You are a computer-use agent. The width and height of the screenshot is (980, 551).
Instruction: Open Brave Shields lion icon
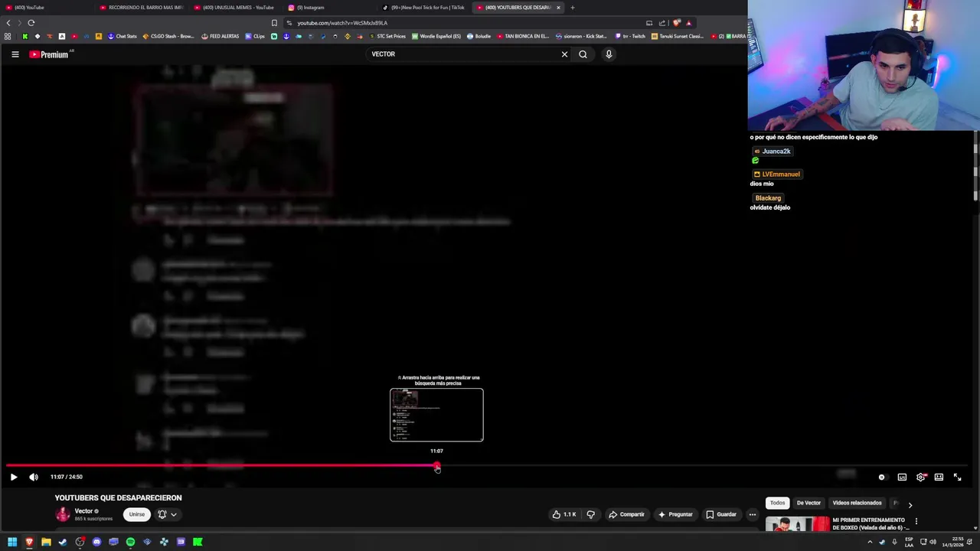[x=676, y=23]
